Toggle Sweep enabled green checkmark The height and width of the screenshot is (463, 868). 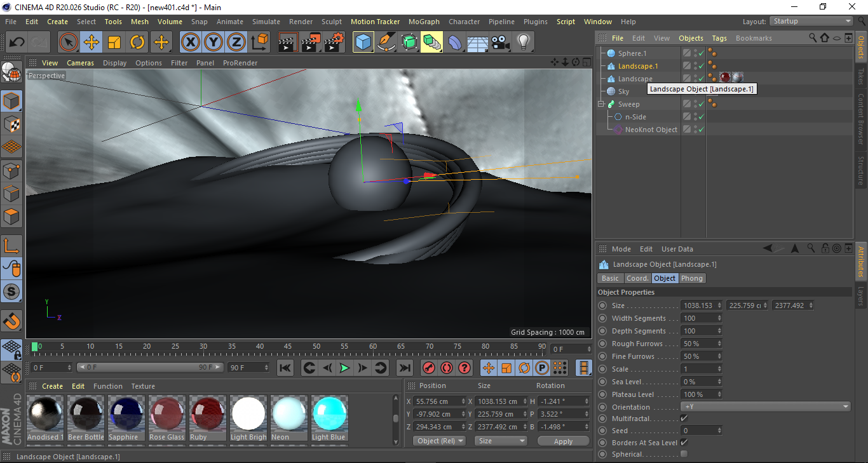pos(701,104)
